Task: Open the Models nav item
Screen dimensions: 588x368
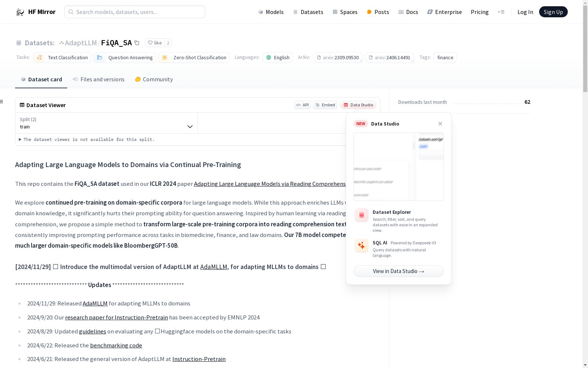Action: pos(271,12)
